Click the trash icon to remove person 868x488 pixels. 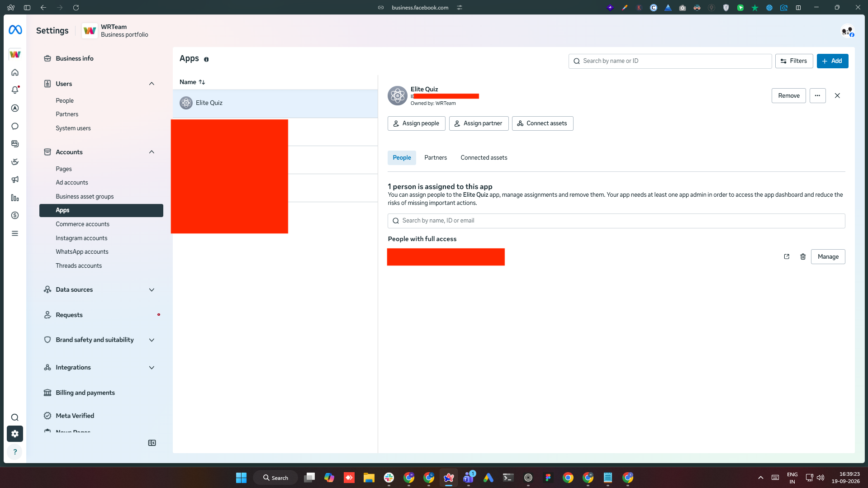coord(803,256)
